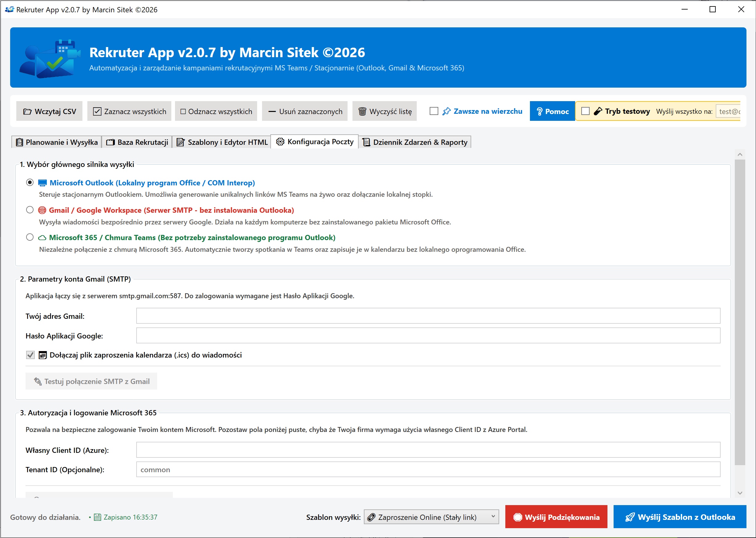This screenshot has width=756, height=538.
Task: Click the pin icon beside Zawsze na wierzchu
Action: coord(447,111)
